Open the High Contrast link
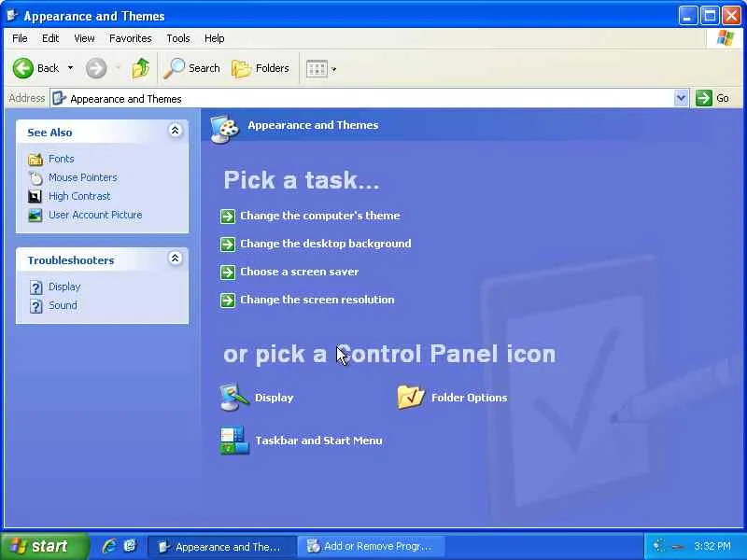Viewport: 747px width, 560px height. pyautogui.click(x=79, y=196)
